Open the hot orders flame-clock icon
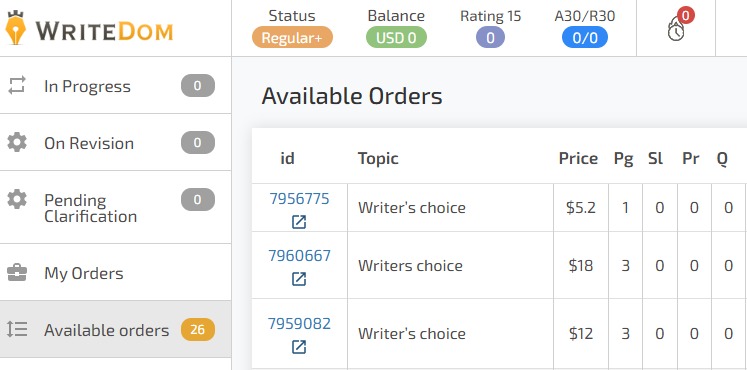Image resolution: width=747 pixels, height=370 pixels. tap(676, 28)
